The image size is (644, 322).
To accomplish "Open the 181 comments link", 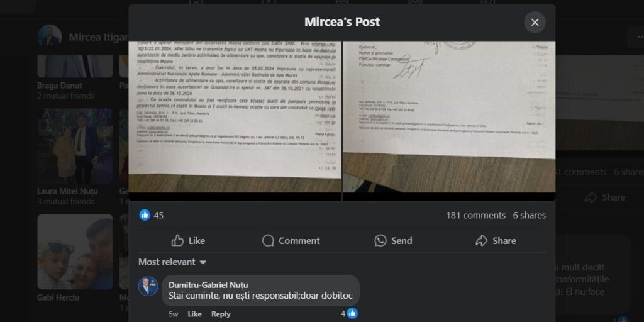I will pos(475,215).
